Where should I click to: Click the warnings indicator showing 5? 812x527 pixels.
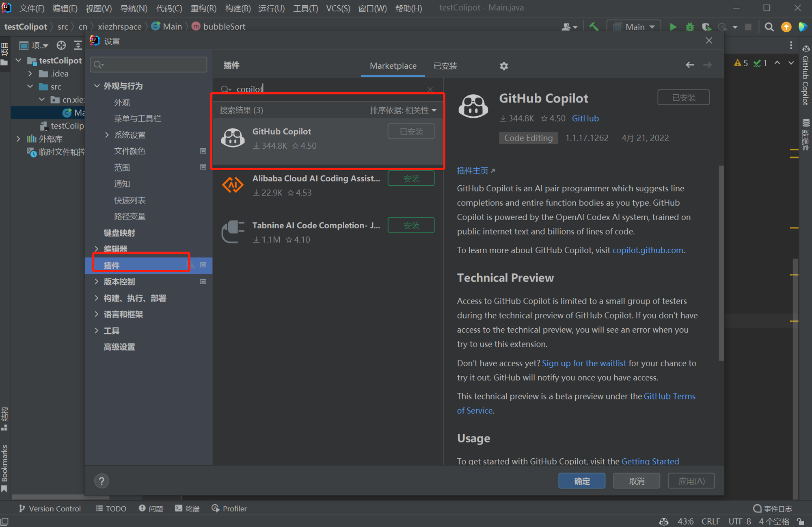pos(741,63)
